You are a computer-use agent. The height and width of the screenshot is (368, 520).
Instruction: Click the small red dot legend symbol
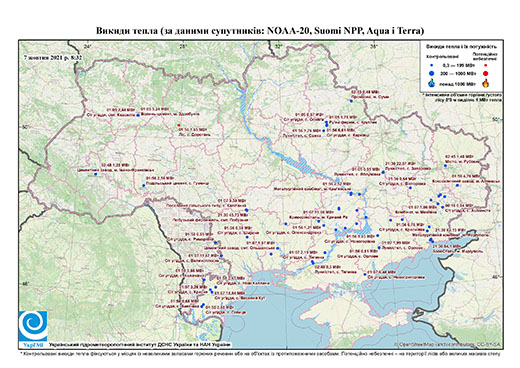tap(485, 65)
